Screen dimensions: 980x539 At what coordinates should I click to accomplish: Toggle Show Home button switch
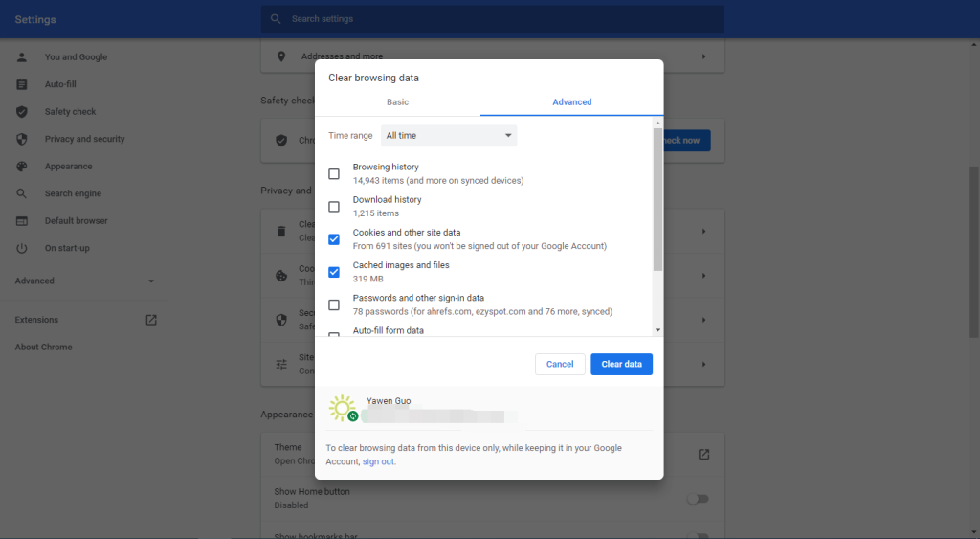click(698, 499)
